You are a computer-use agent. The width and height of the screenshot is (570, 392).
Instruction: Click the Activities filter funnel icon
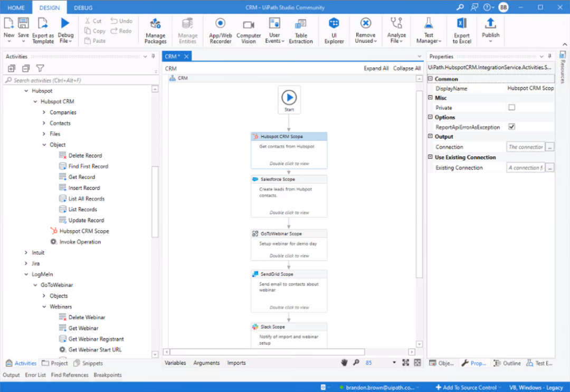coord(40,68)
